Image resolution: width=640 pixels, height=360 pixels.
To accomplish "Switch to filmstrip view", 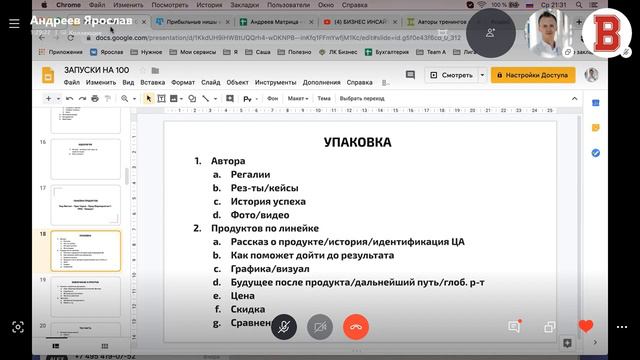I will pos(56,346).
